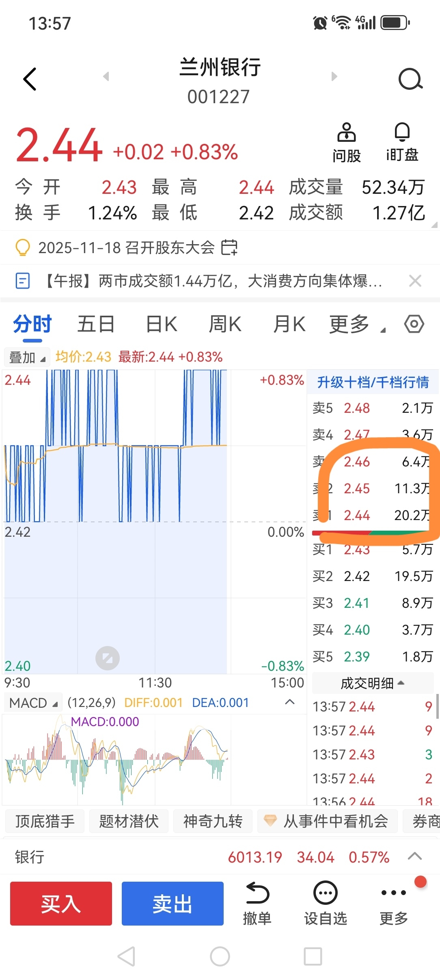
Task: Select the 五日 chart tab
Action: pyautogui.click(x=96, y=324)
